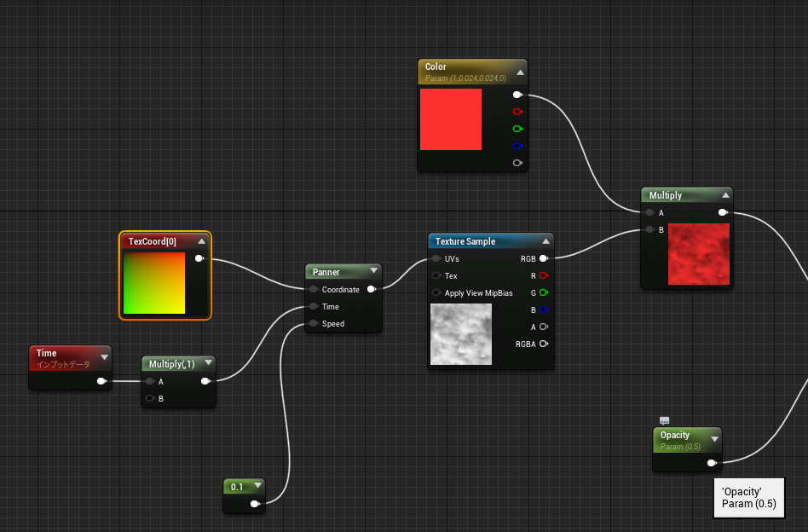Expand the Panner node preview arrow
This screenshot has width=808, height=532.
[373, 270]
